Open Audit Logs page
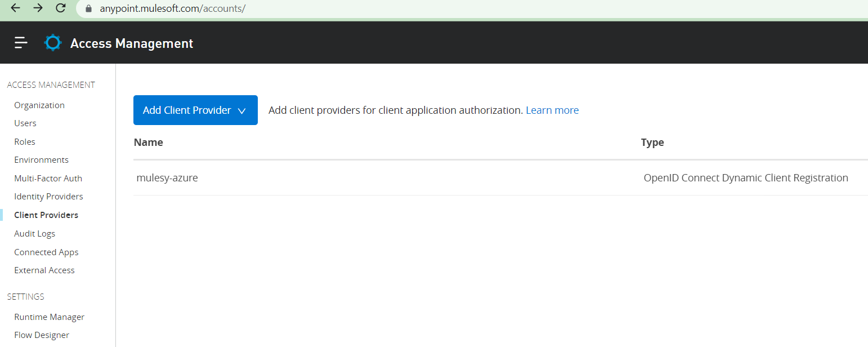The height and width of the screenshot is (347, 868). click(x=34, y=233)
